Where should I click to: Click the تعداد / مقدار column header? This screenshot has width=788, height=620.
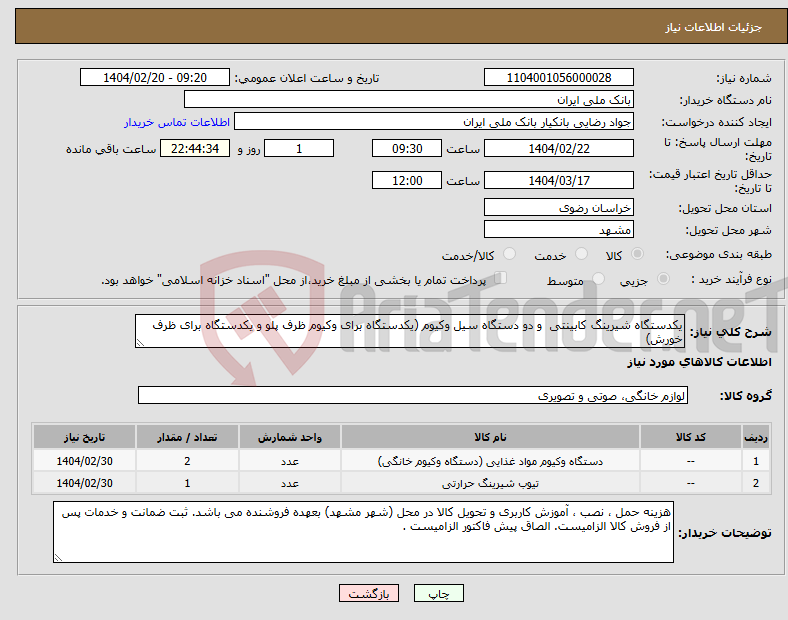pos(187,437)
